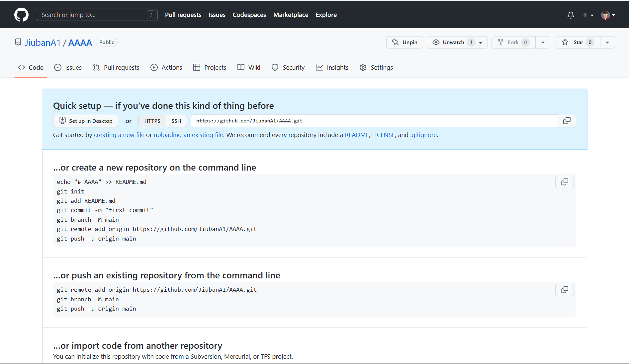The width and height of the screenshot is (629, 364).
Task: Click the Unwatch count badge
Action: click(471, 42)
